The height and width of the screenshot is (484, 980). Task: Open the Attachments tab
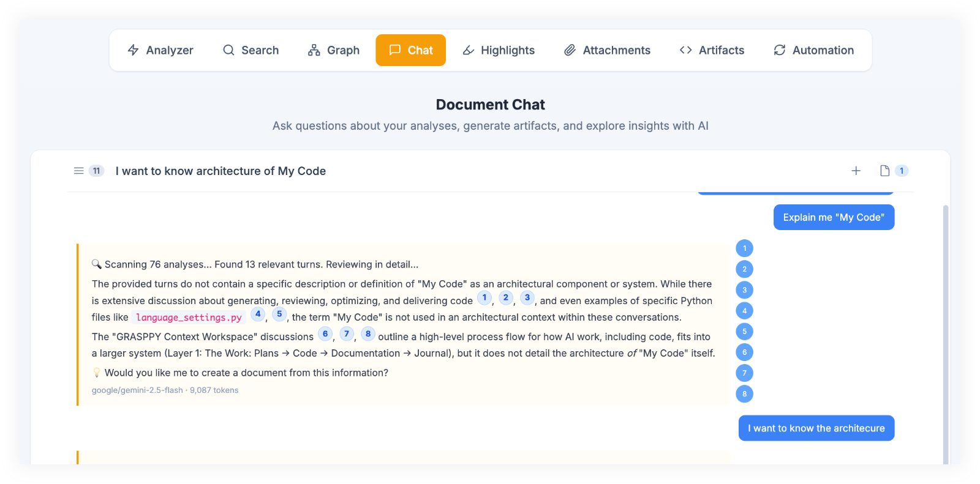pos(607,50)
